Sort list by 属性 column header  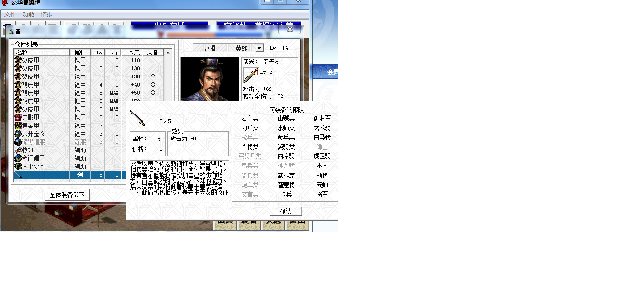[x=80, y=52]
